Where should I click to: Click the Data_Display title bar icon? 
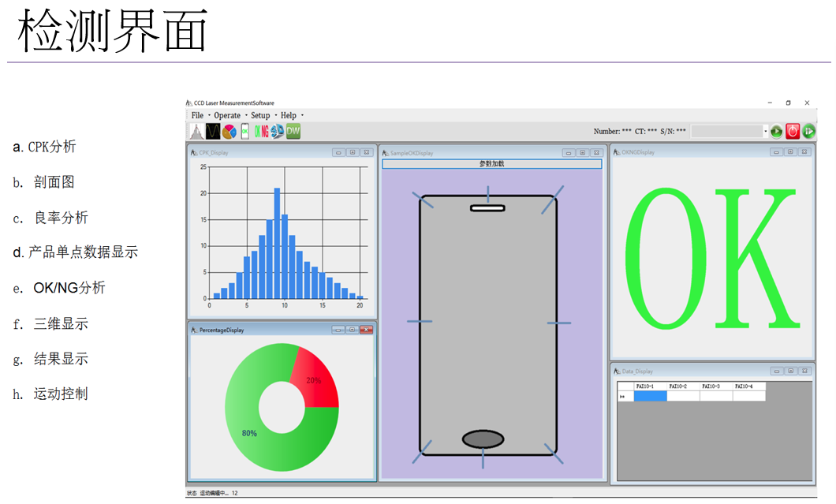click(617, 371)
